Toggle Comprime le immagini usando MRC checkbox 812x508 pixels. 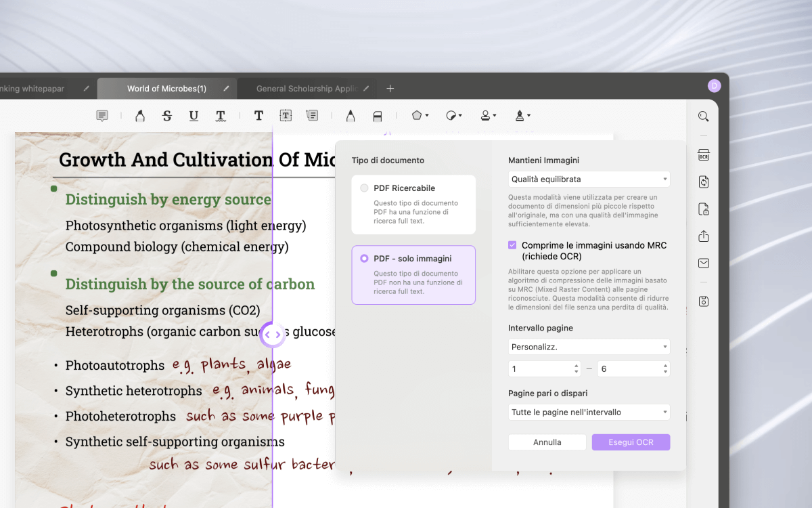(512, 245)
